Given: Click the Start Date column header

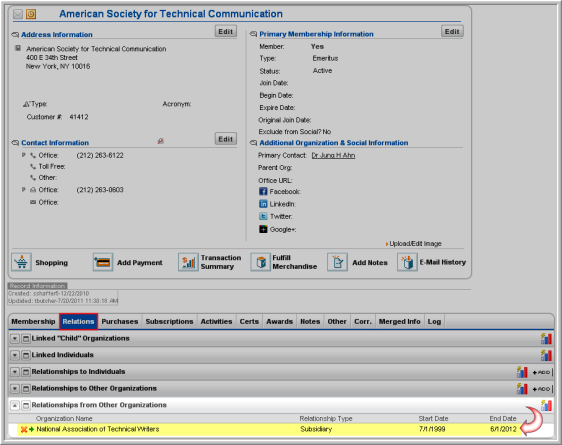Looking at the screenshot, I should (x=433, y=418).
